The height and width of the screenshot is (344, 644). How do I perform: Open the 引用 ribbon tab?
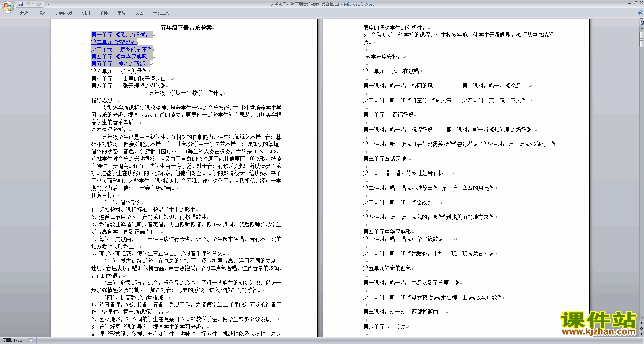click(86, 13)
